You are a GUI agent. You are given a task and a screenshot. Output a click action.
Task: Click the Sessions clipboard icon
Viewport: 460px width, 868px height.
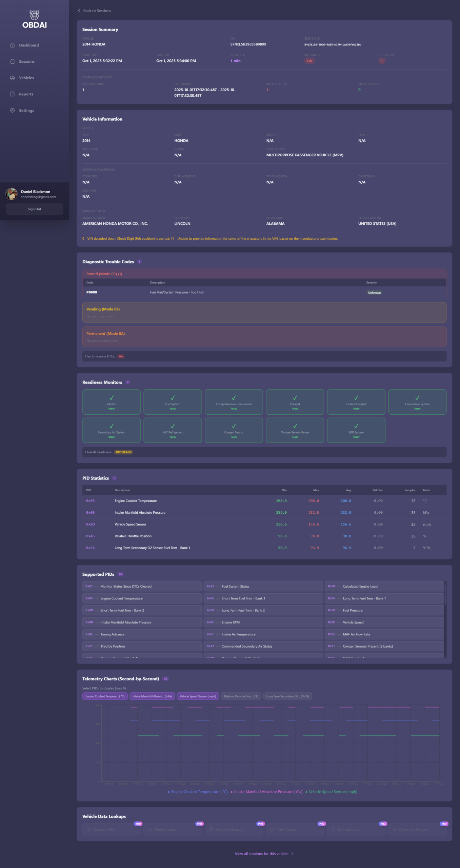click(x=13, y=61)
